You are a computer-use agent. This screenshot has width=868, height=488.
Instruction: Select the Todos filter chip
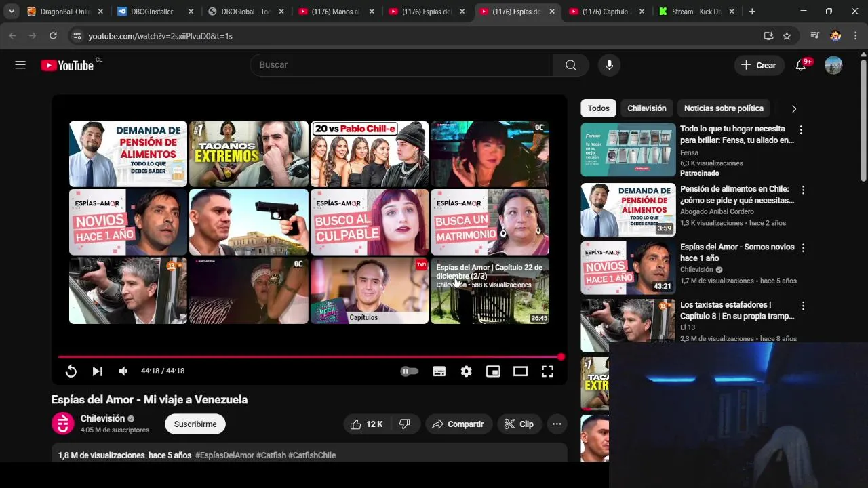click(x=598, y=108)
